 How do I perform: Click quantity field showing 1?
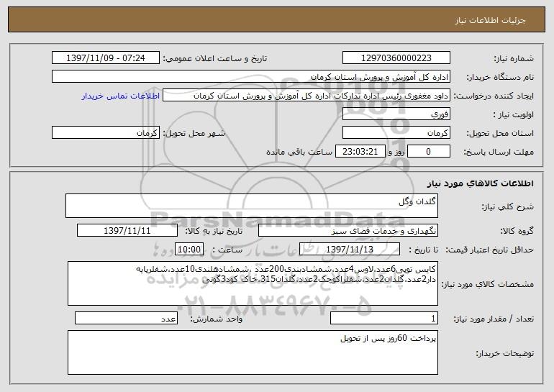click(384, 319)
